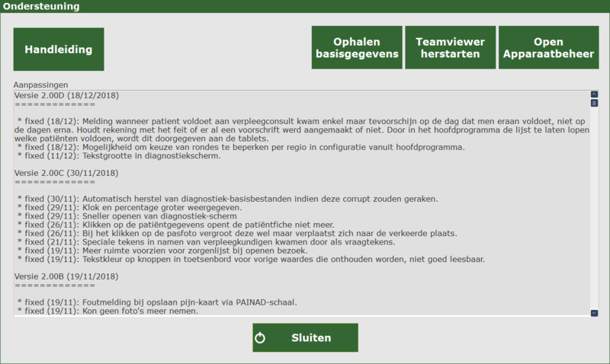Click the changelog scroll up arrow
The width and height of the screenshot is (610, 364).
point(594,94)
